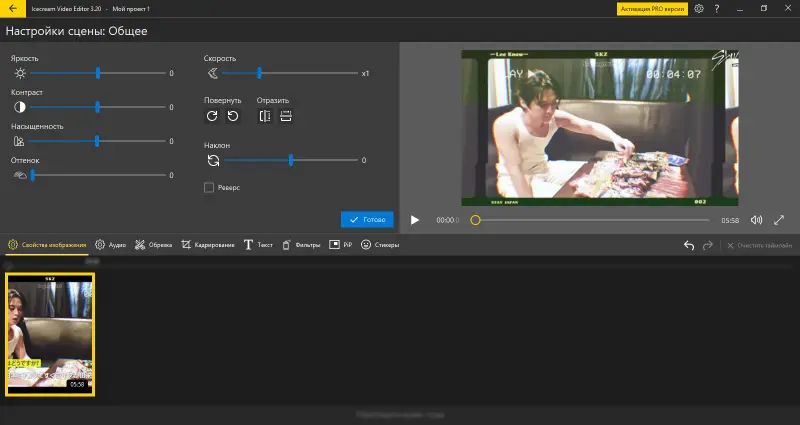Screen dimensions: 800x425
Task: Flip the scene horizontally
Action: pos(265,117)
